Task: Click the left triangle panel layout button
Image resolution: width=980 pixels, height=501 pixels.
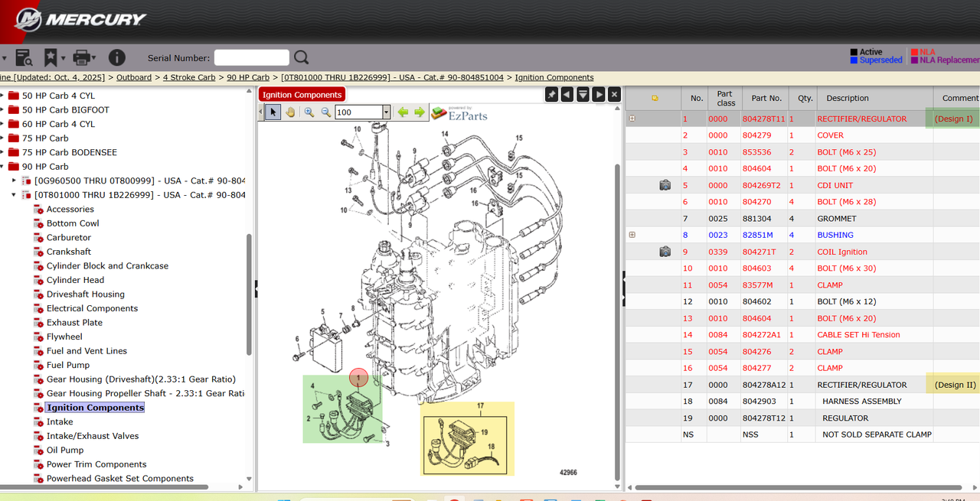Action: [x=567, y=94]
